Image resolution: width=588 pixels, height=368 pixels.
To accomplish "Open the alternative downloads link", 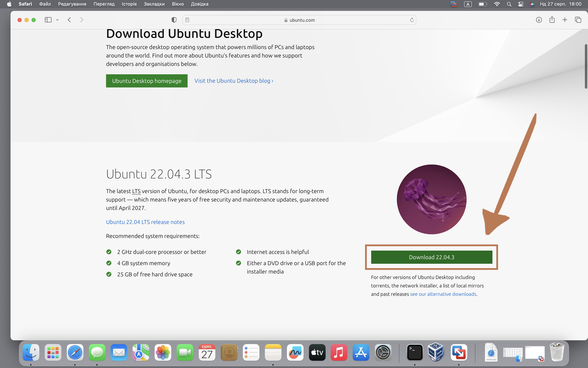I will 443,294.
